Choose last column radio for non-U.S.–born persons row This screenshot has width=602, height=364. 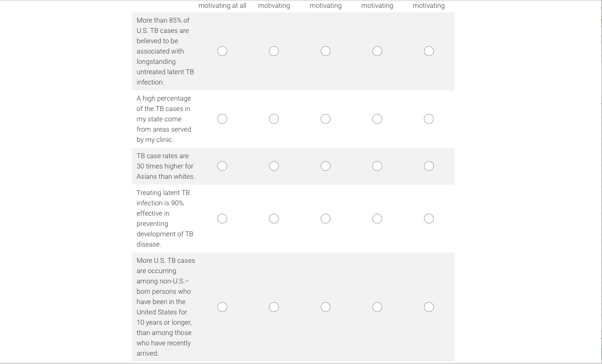429,307
